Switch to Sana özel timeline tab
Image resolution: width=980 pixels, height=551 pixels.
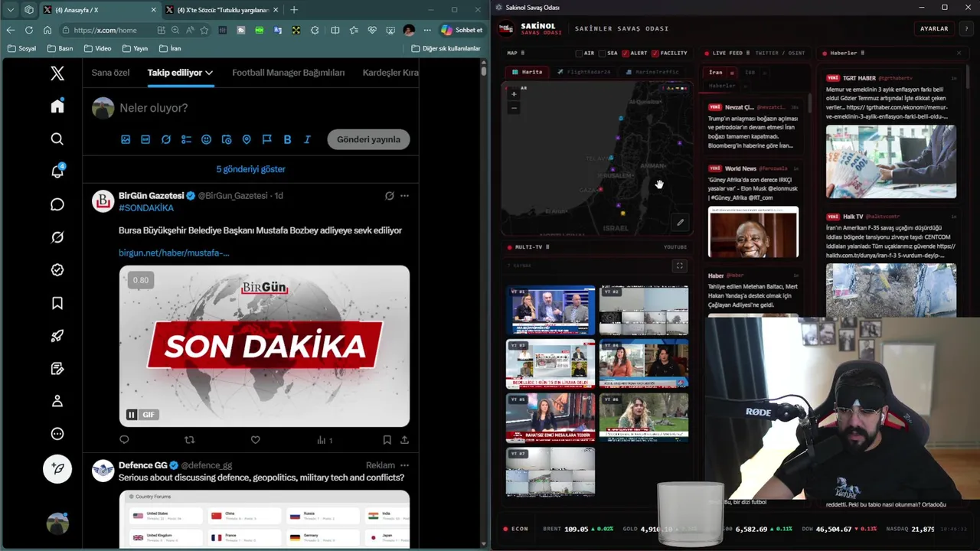click(x=110, y=73)
